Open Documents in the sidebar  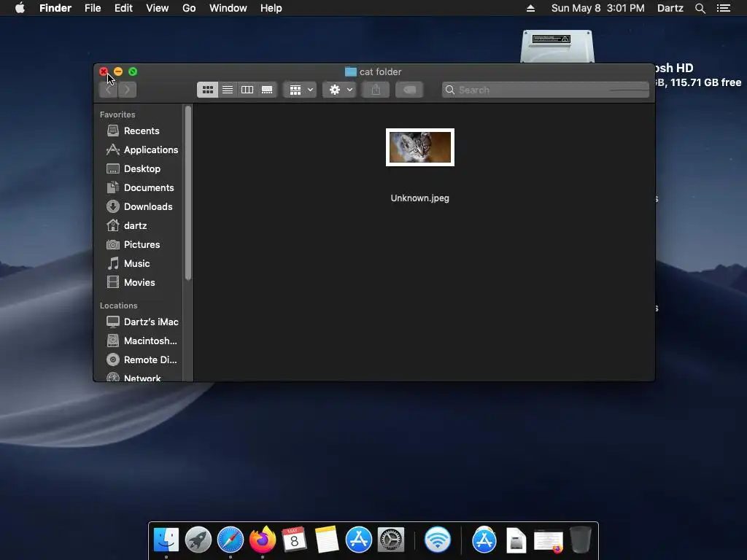tap(141, 187)
